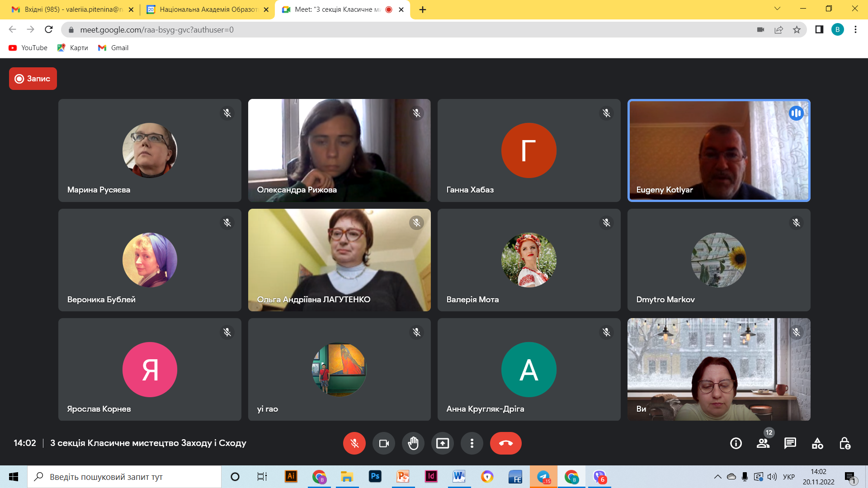Open meeting details info icon
The height and width of the screenshot is (488, 868).
[x=736, y=443]
